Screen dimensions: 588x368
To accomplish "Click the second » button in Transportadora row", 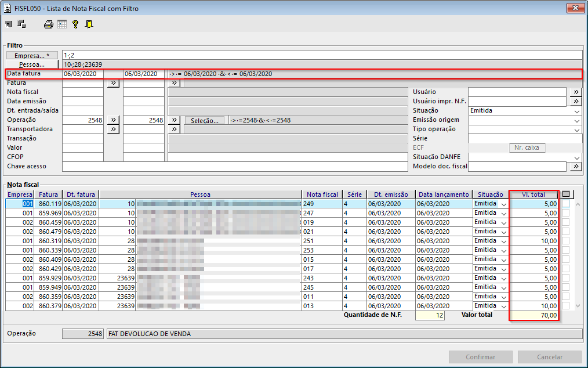I will pos(174,129).
